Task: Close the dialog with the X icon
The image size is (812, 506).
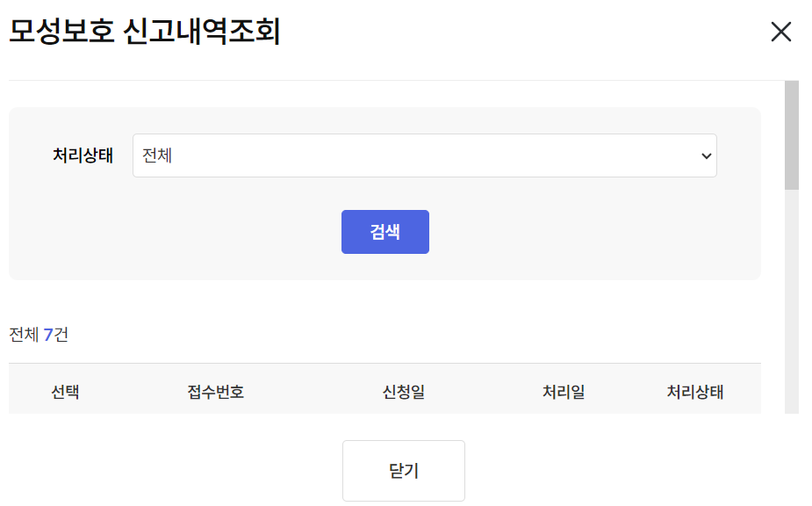Action: click(x=780, y=32)
